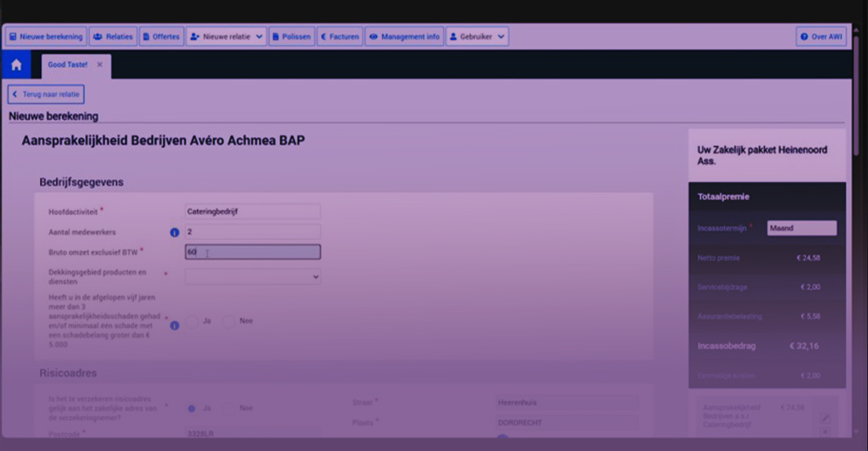Show info for Aantal medewerkers
868x451 pixels.
point(174,232)
